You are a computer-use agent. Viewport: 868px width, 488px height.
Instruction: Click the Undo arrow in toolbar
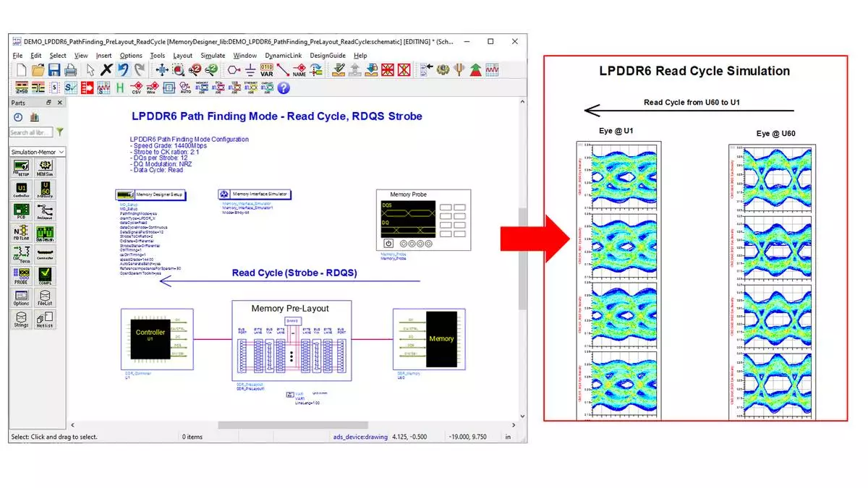[123, 70]
